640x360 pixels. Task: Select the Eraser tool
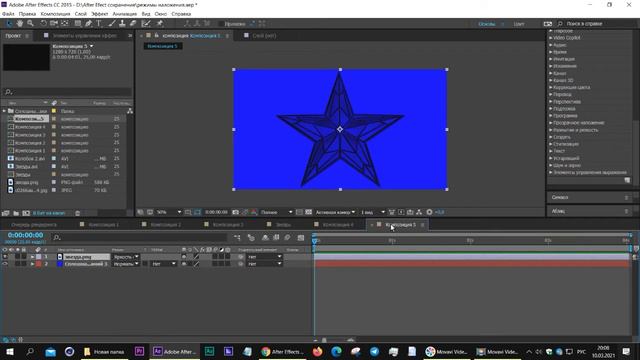tap(133, 24)
